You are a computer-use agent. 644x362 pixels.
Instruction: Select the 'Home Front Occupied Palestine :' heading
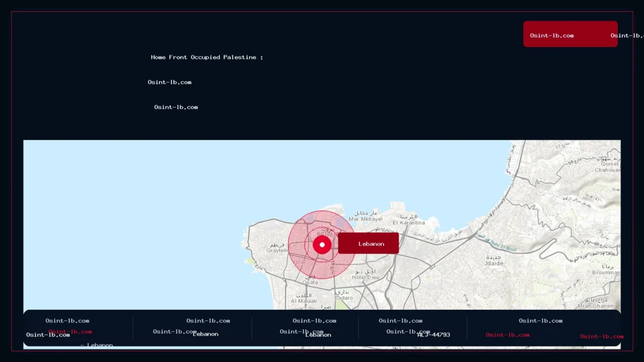[206, 57]
